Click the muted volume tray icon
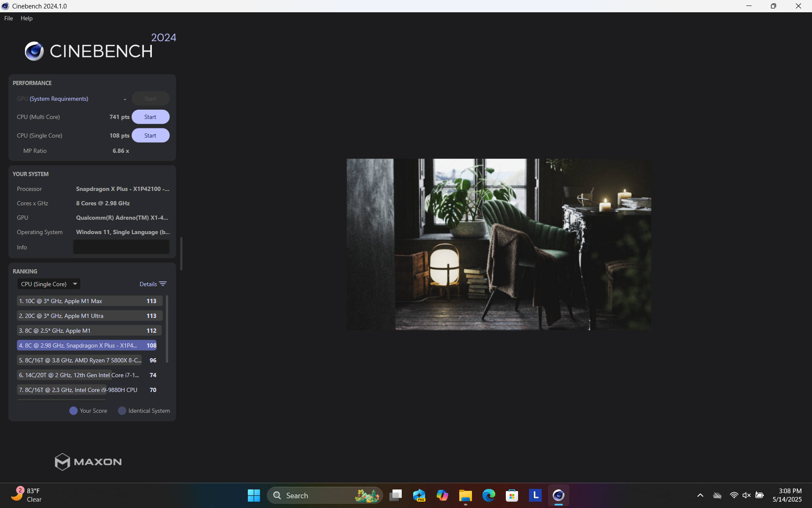 pyautogui.click(x=746, y=495)
